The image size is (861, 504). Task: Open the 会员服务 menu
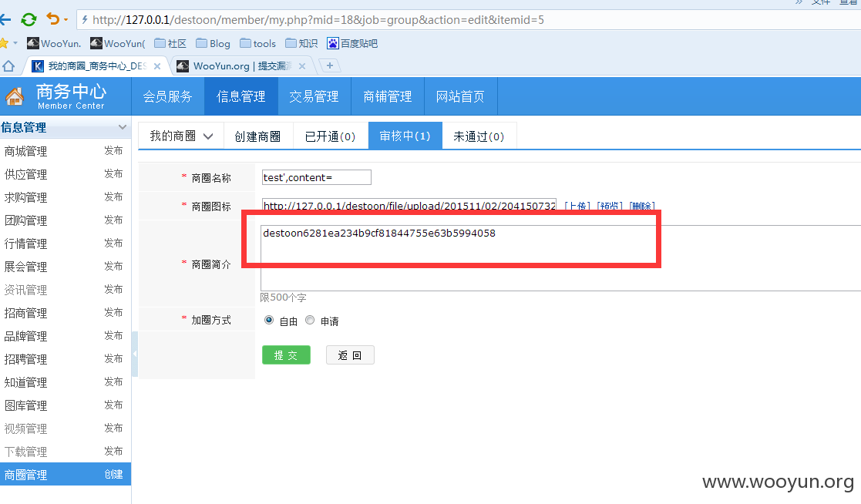pos(167,96)
